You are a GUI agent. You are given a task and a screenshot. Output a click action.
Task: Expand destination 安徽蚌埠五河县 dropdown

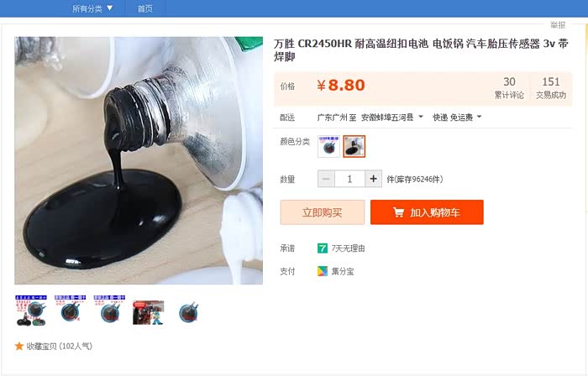click(x=392, y=117)
